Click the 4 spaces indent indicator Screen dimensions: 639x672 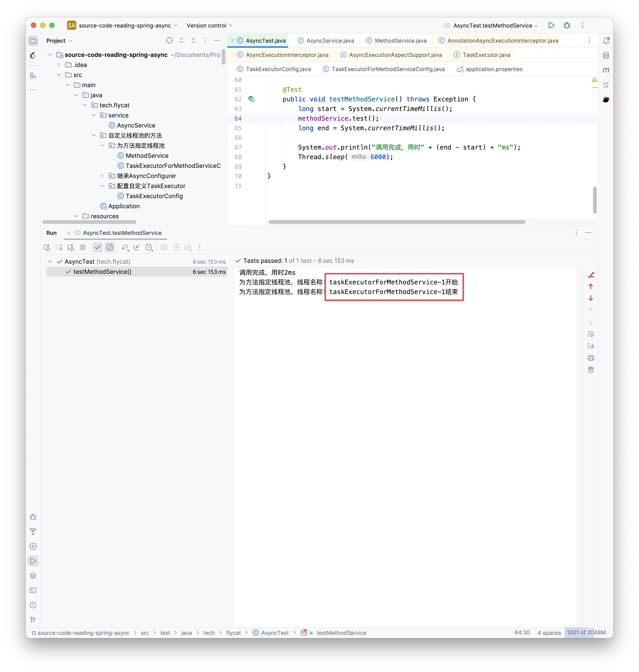point(549,633)
